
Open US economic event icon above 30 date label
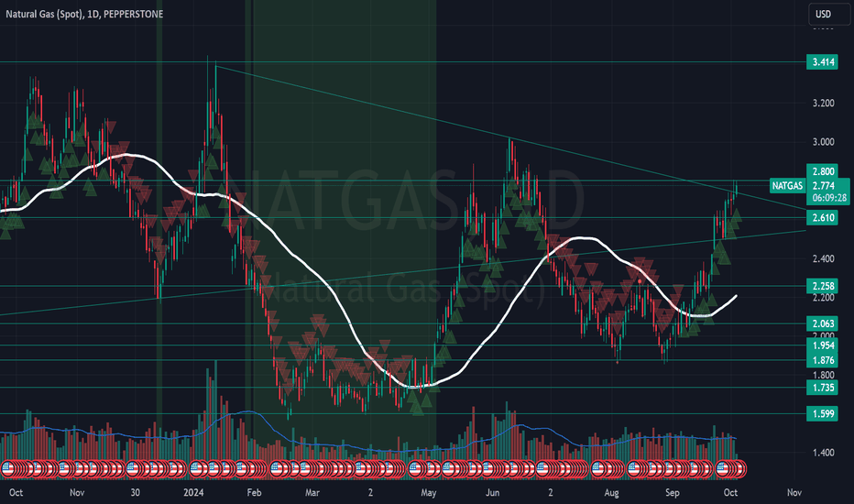pos(133,468)
